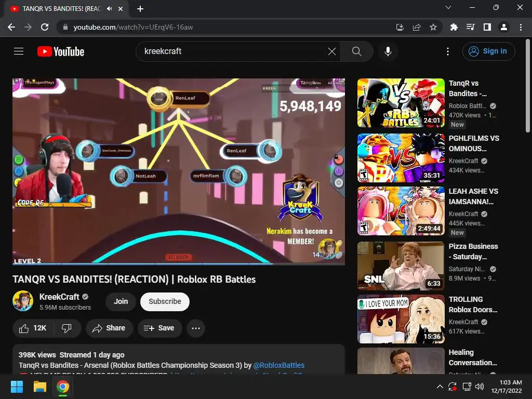Join the KreekCraft channel membership

click(x=121, y=302)
